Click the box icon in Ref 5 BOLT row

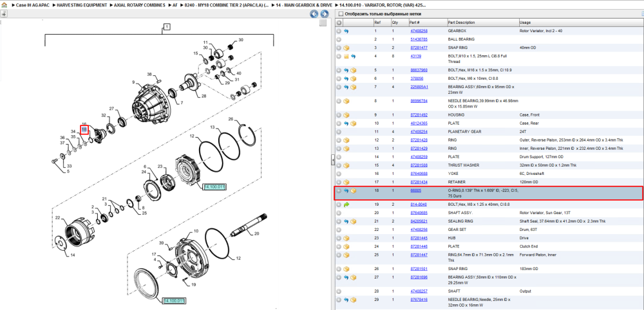(353, 70)
